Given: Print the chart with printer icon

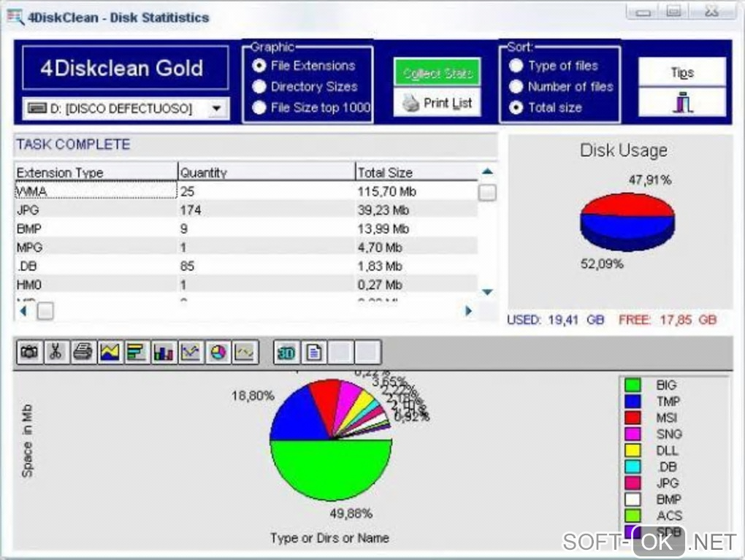Looking at the screenshot, I should [83, 353].
